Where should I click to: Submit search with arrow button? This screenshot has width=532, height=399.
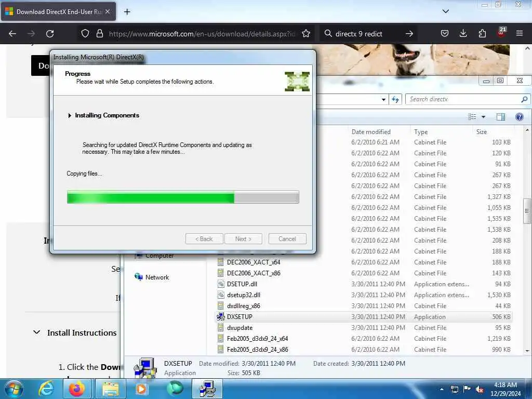click(409, 34)
